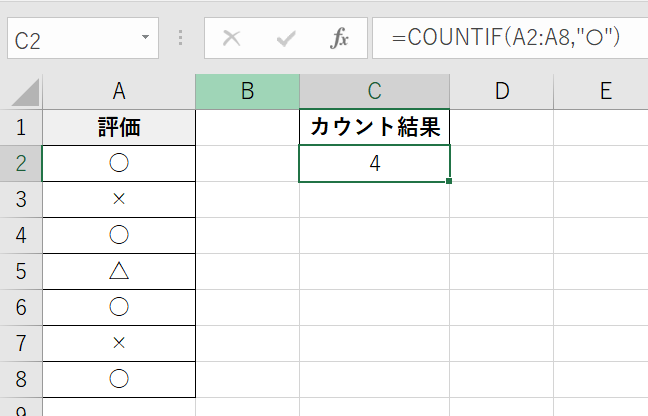Click the 評価 header cell

(x=118, y=127)
